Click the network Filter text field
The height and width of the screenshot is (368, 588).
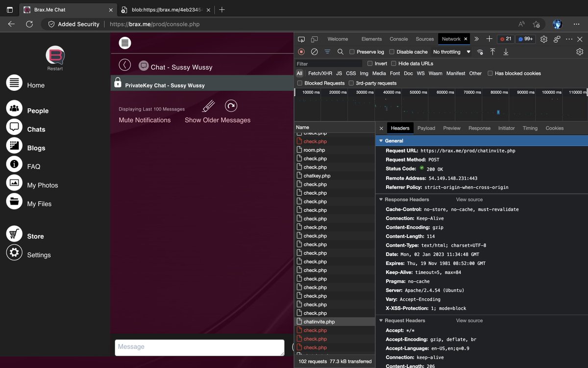click(x=329, y=64)
